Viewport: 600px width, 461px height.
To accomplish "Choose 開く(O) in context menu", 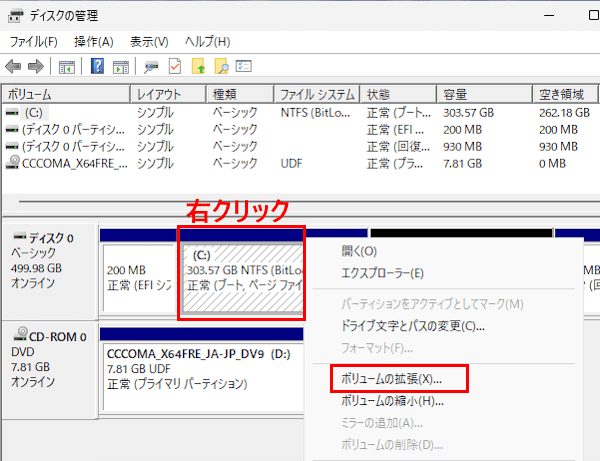I will (x=359, y=251).
